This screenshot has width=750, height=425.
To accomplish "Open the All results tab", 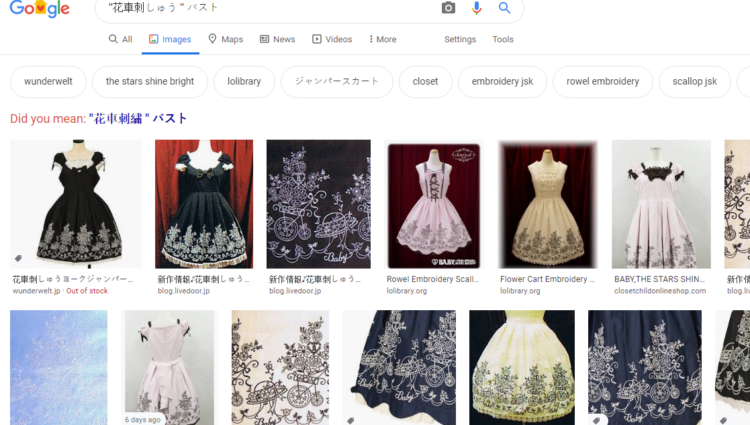I will point(120,39).
